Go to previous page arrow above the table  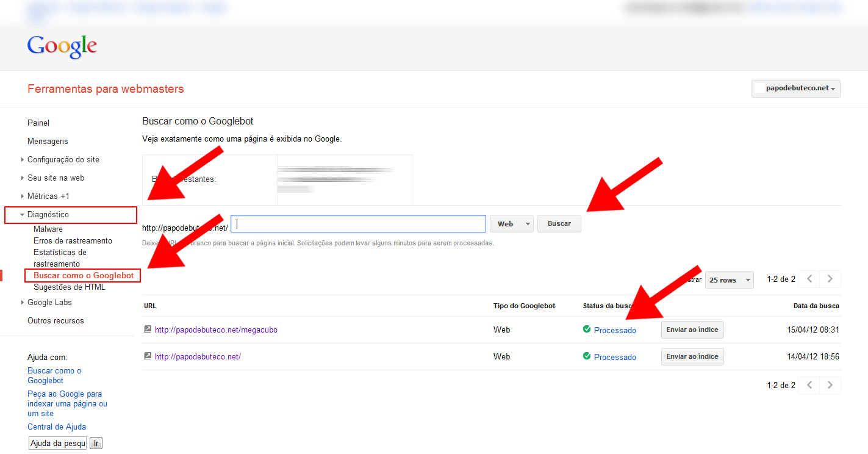[809, 279]
